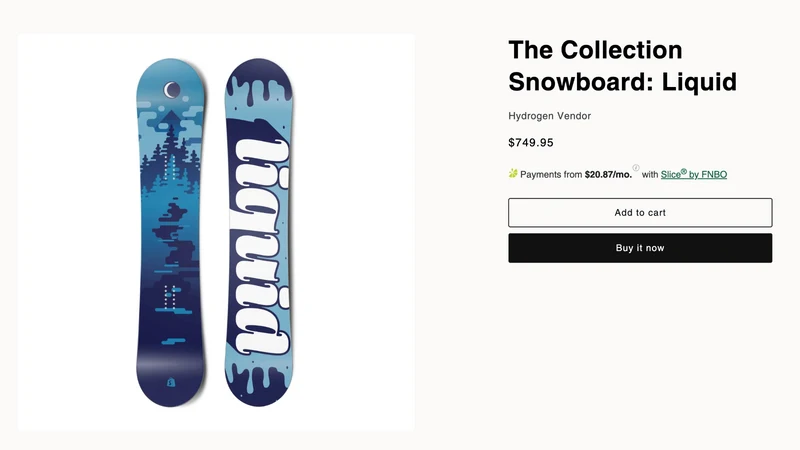Click the white liquid lettering on right board

[x=261, y=245]
